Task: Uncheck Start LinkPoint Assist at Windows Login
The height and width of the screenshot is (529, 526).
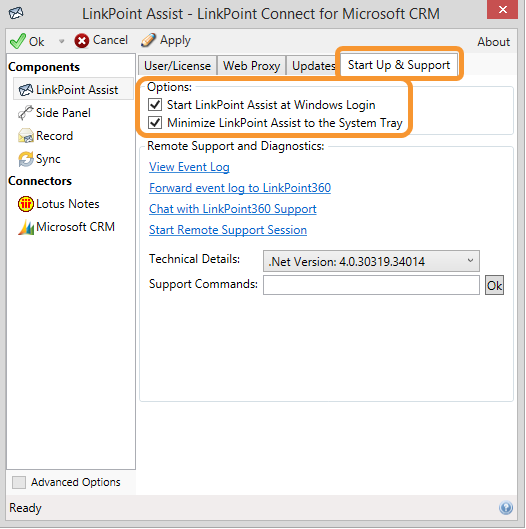Action: [x=155, y=105]
